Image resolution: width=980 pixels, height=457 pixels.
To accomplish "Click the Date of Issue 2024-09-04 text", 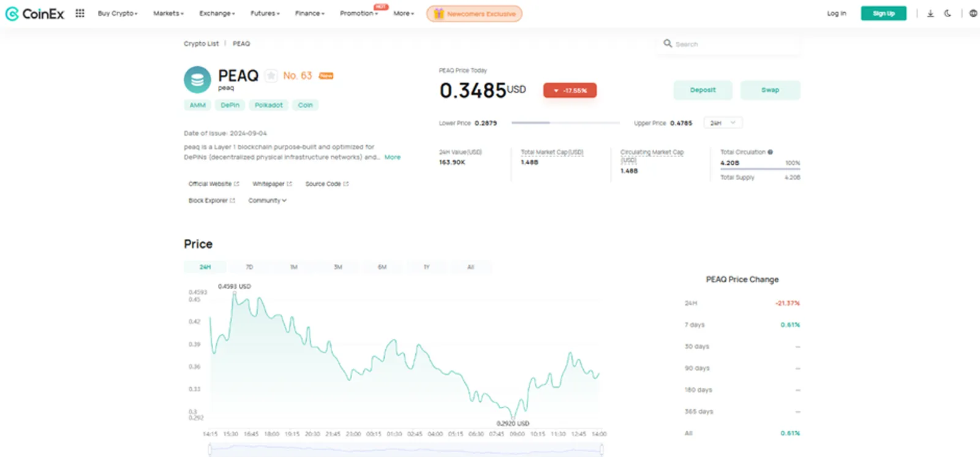I will (x=225, y=133).
